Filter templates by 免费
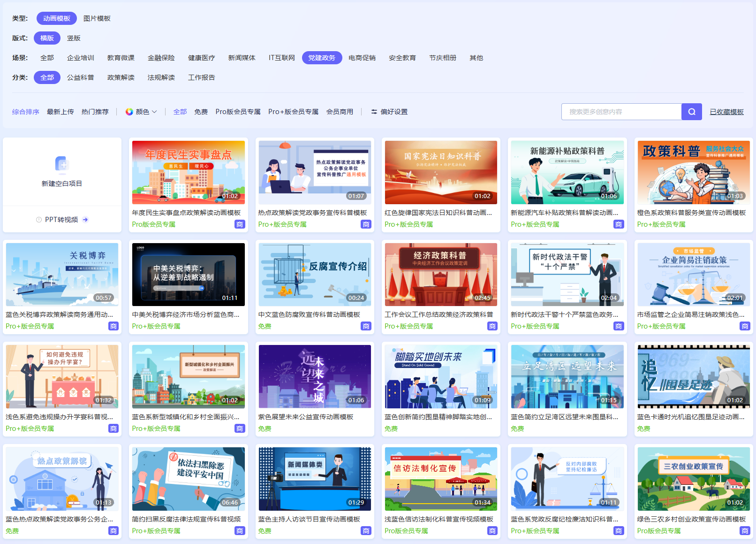This screenshot has height=544, width=756. [x=201, y=112]
